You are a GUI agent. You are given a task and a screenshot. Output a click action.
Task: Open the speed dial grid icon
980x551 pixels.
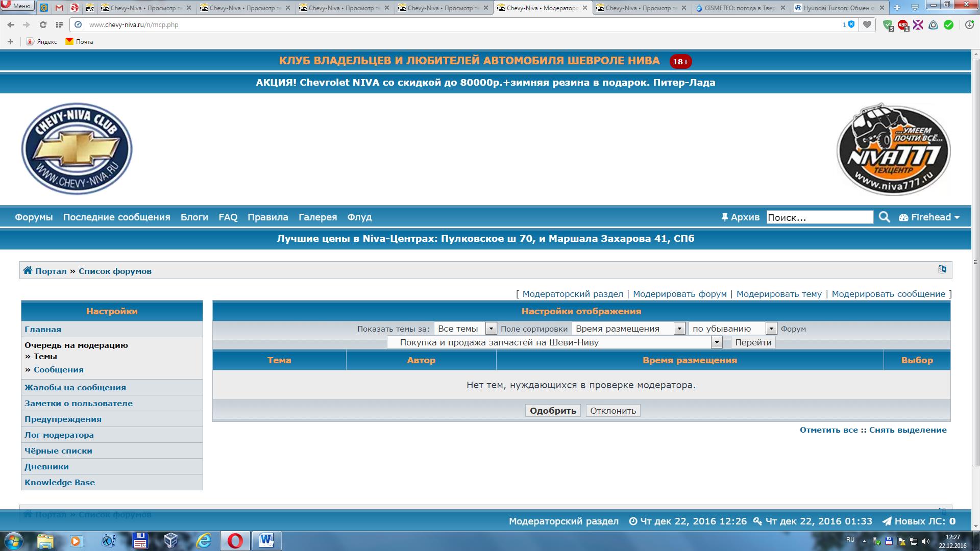(60, 24)
